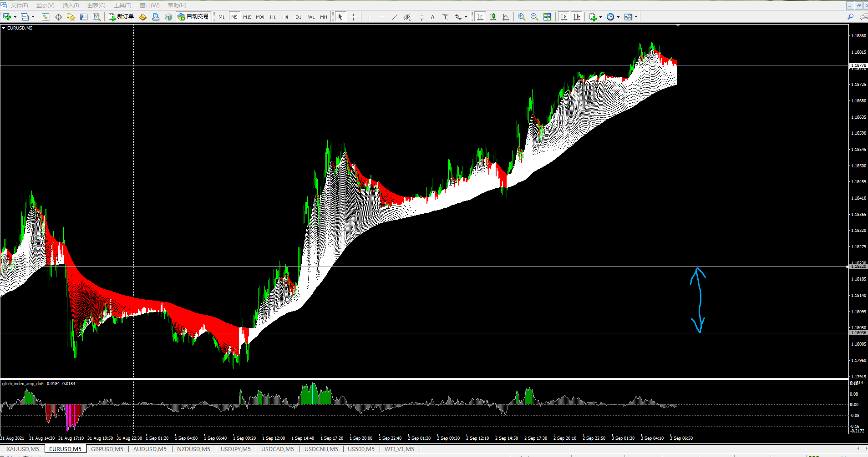Viewport: 868px width, 457px height.
Task: Expand the indicators dropdown arrow
Action: tap(601, 17)
